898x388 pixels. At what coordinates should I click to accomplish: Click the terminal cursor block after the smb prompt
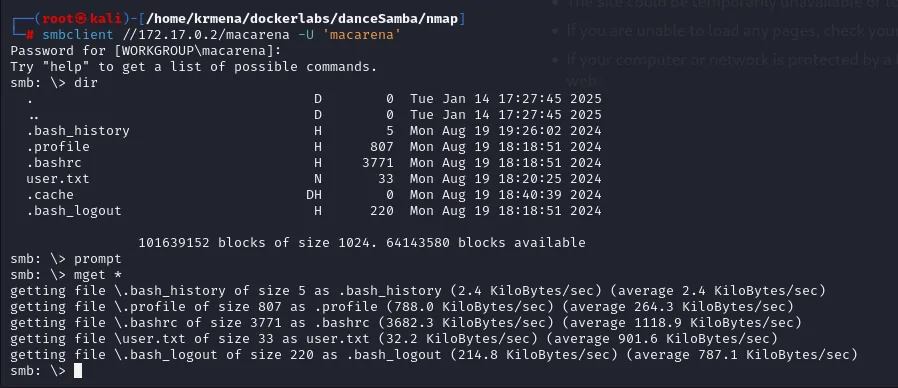click(x=78, y=371)
